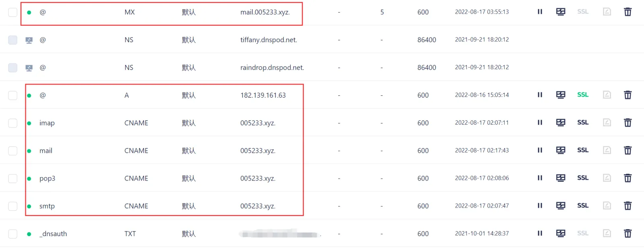Viewport: 644px width, 249px height.
Task: Select the checkbox of the A record row
Action: [x=13, y=95]
